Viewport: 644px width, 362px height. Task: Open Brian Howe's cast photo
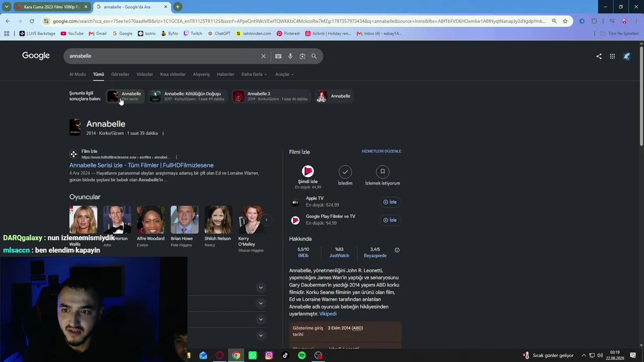click(185, 220)
